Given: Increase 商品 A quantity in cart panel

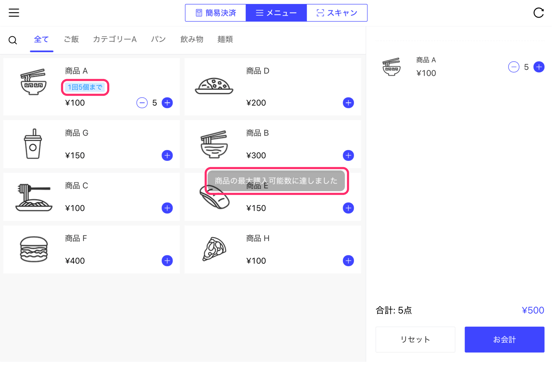Looking at the screenshot, I should pos(539,67).
